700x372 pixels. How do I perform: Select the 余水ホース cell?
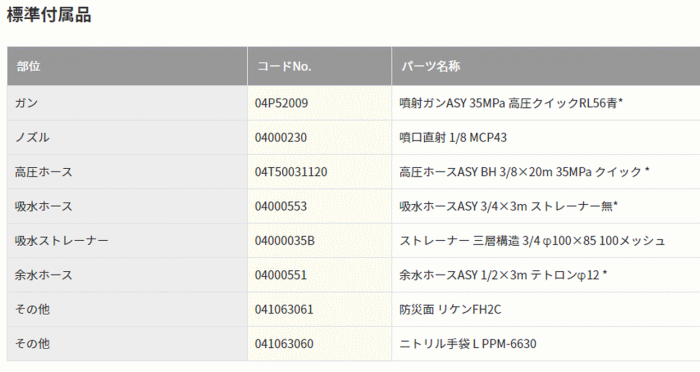(x=127, y=275)
